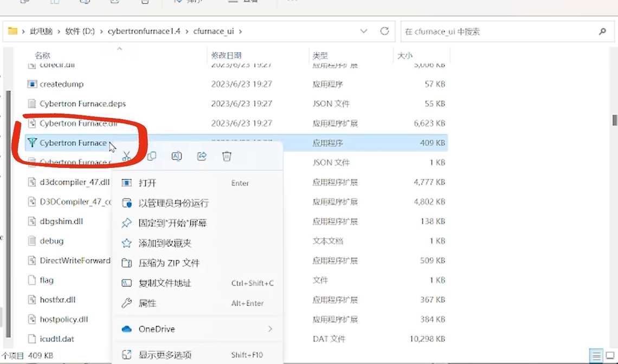618x364 pixels.
Task: Select 压缩为 ZIP 文件 option
Action: pyautogui.click(x=197, y=263)
